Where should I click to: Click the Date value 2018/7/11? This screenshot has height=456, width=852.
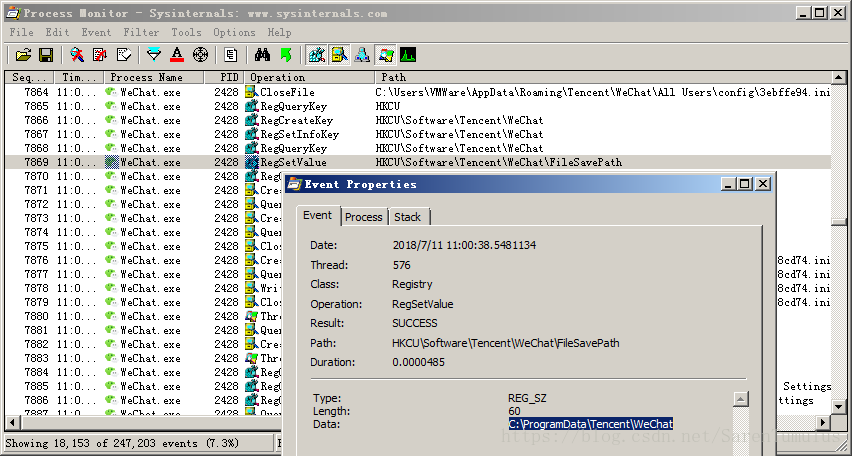pos(464,245)
